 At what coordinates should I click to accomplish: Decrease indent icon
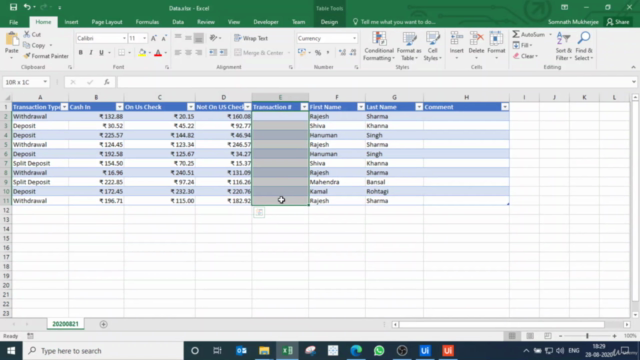click(213, 53)
